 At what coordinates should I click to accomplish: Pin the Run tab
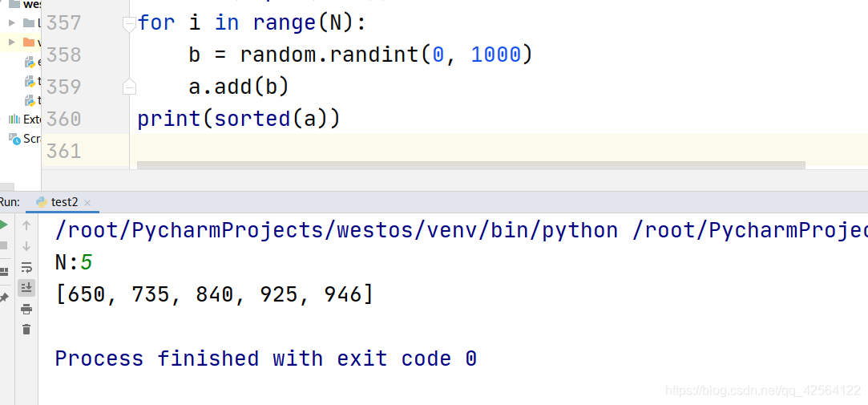point(3,298)
